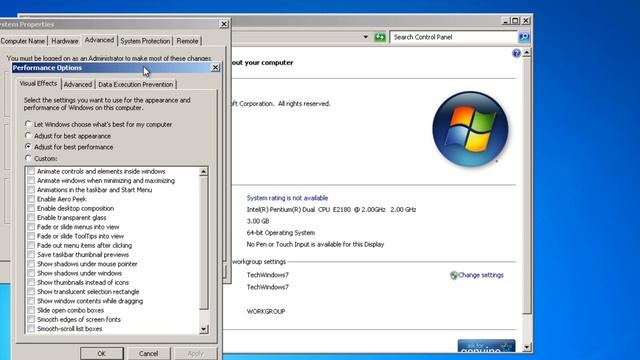Screen dimensions: 640x360
Task: Enable Show shadows under mouse pointer
Action: coord(31,264)
